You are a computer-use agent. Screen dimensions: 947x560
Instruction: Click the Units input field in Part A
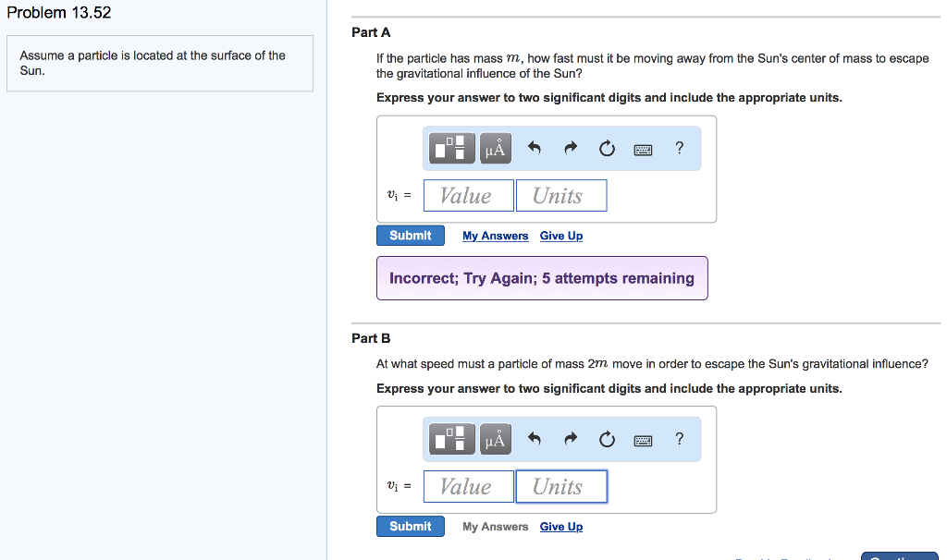pyautogui.click(x=560, y=195)
